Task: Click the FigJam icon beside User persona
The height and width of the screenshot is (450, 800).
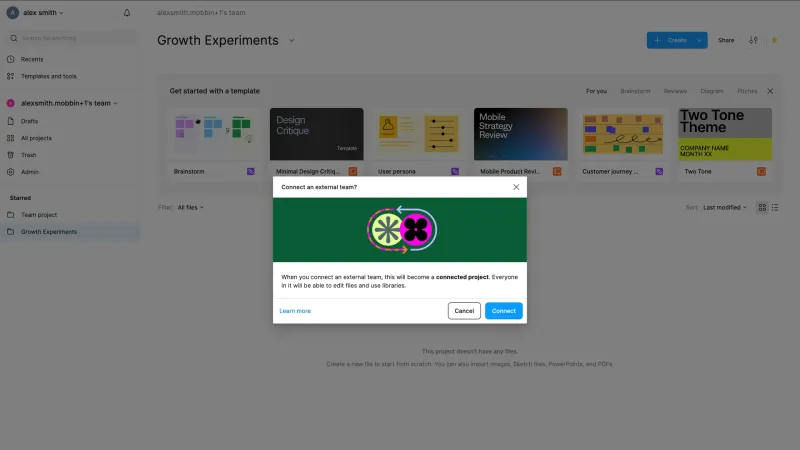Action: [455, 171]
